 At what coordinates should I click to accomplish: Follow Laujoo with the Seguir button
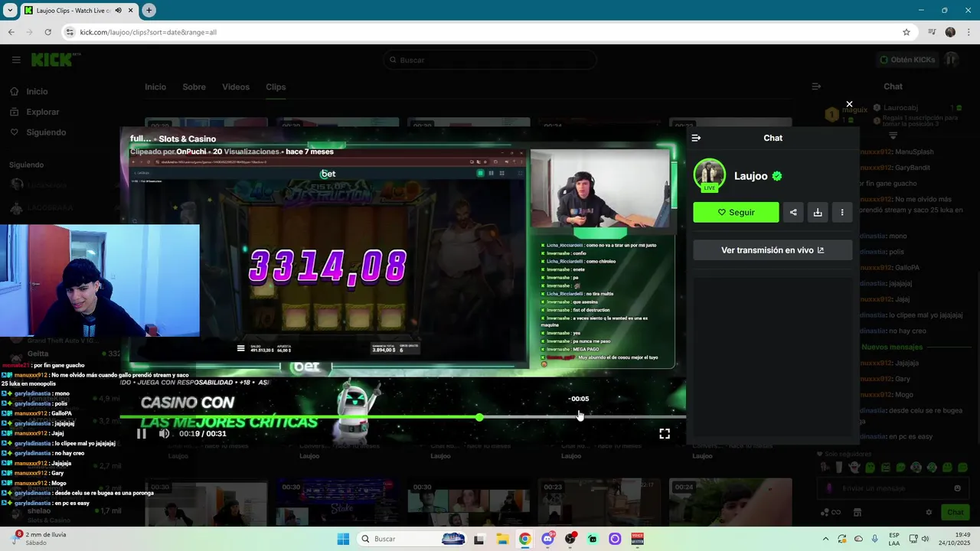[736, 212]
